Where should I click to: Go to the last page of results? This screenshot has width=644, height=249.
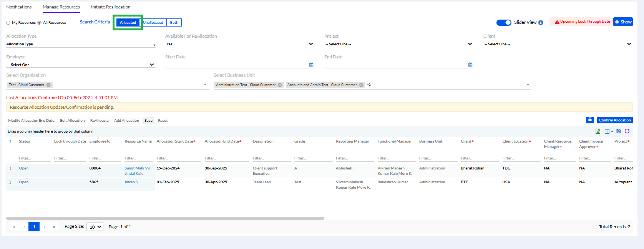click(54, 227)
